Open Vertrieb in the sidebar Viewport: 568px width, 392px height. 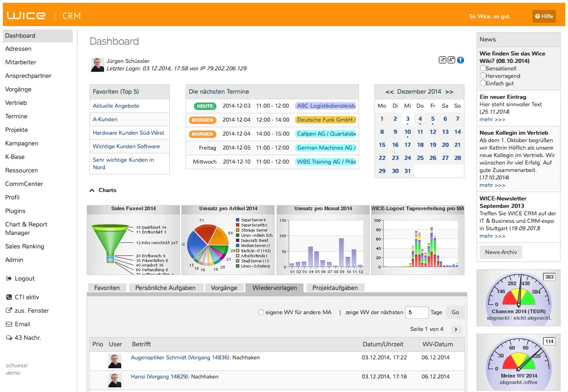16,103
